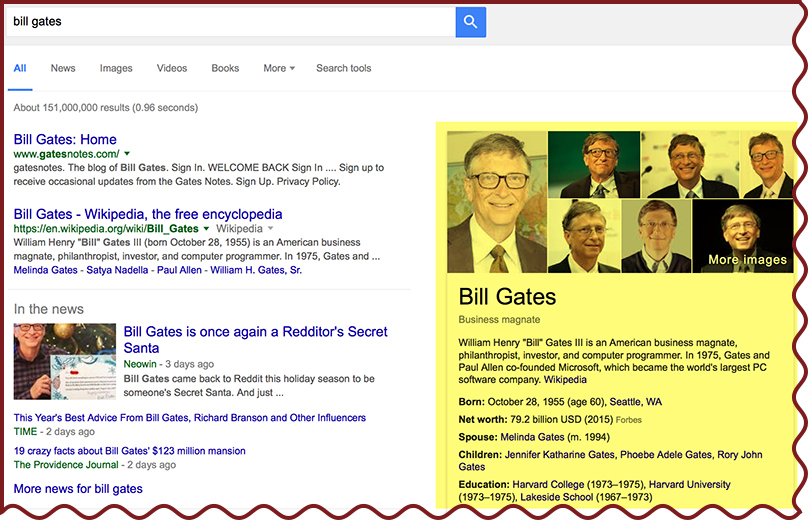Click the 'About 151,000,000 results' text
808x520 pixels.
106,108
